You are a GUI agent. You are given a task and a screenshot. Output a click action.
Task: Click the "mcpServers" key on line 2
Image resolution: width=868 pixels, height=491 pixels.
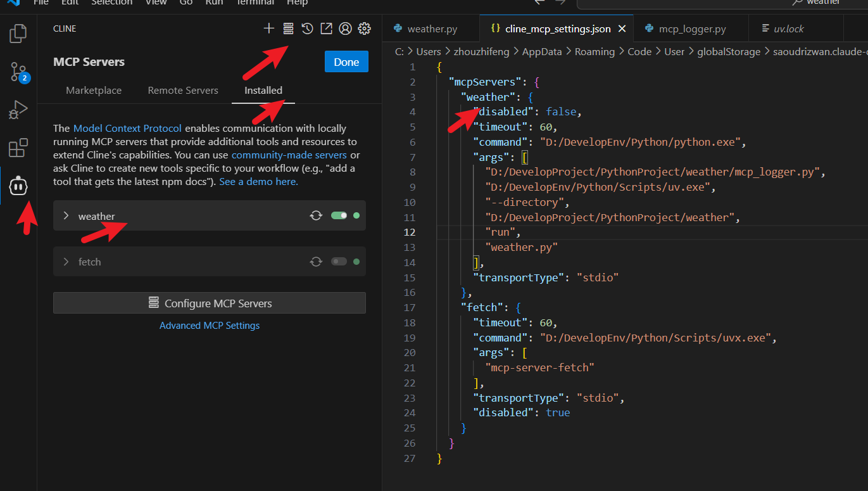coord(484,82)
